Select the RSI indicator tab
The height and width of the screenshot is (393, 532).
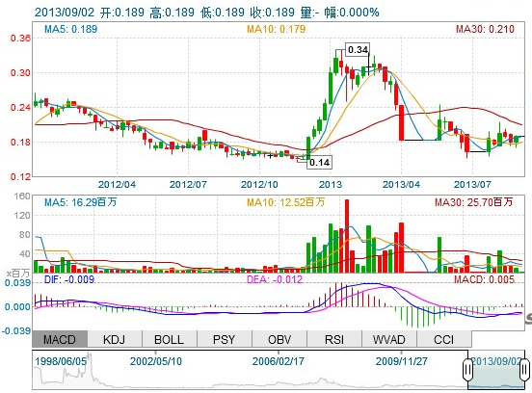[x=334, y=339]
